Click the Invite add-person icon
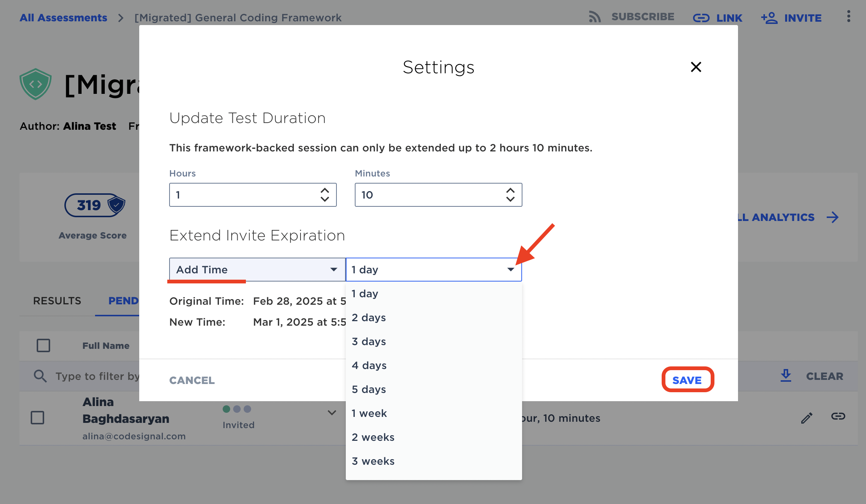The height and width of the screenshot is (504, 866). click(x=769, y=18)
